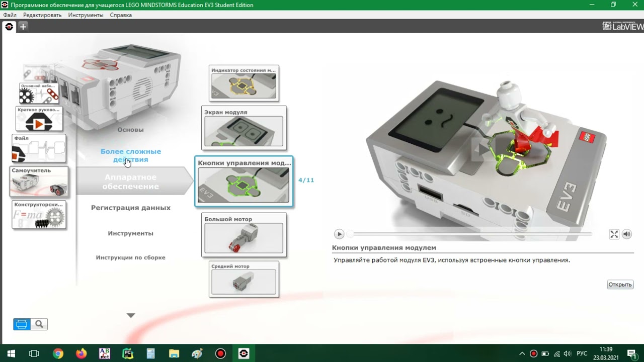The height and width of the screenshot is (362, 644).
Task: Open Google Chrome from taskbar
Action: pos(58,353)
